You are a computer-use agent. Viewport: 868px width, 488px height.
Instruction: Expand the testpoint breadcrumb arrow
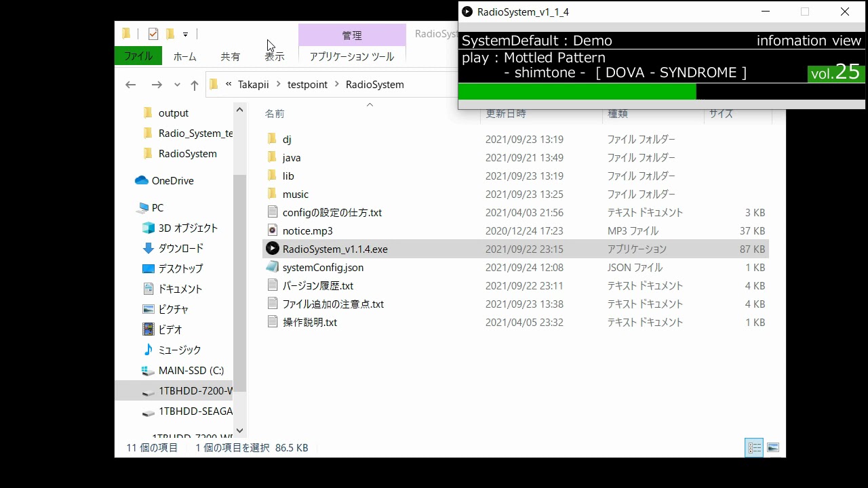[x=336, y=85]
